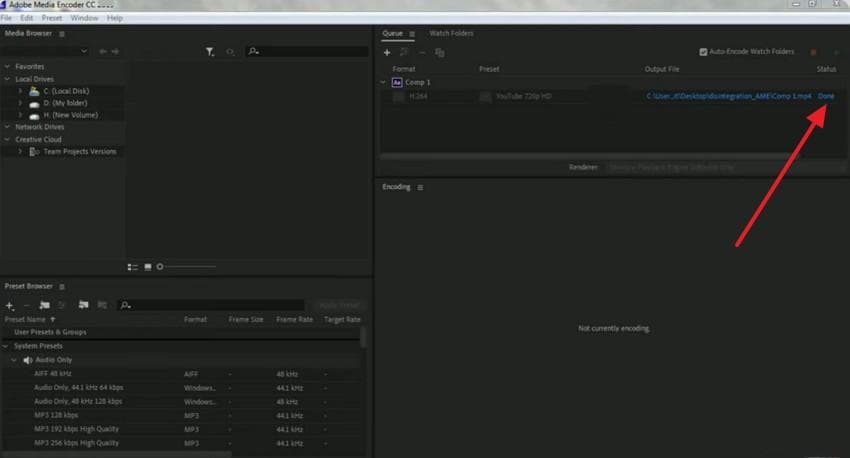The height and width of the screenshot is (458, 850).
Task: Collapse the Local Drives section
Action: pyautogui.click(x=7, y=79)
